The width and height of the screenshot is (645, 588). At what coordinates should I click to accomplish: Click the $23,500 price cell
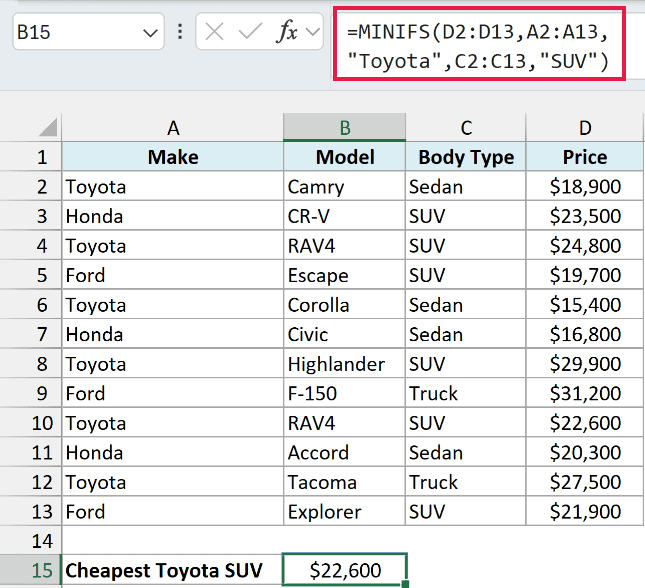(585, 216)
